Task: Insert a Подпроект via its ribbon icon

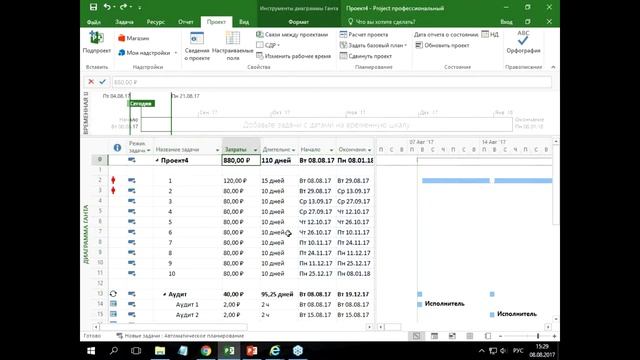Action: [x=96, y=38]
